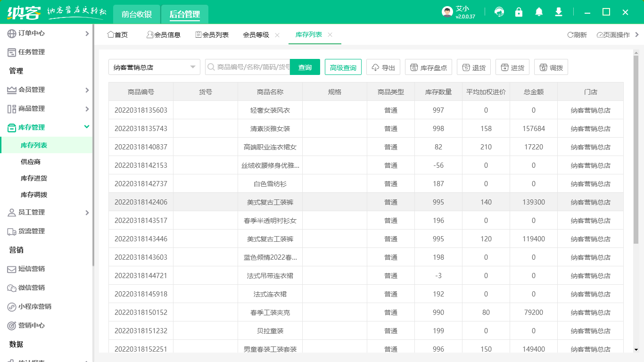Expand 商品管理 submenu chevron
644x362 pixels.
click(x=87, y=109)
